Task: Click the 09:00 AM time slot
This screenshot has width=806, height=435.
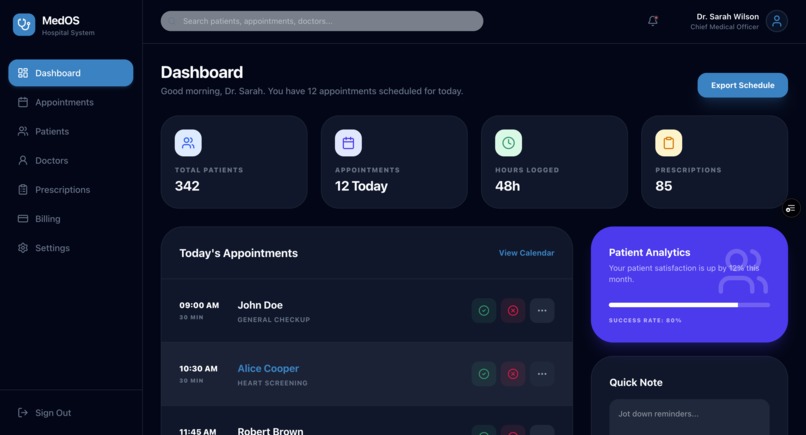Action: pyautogui.click(x=199, y=305)
